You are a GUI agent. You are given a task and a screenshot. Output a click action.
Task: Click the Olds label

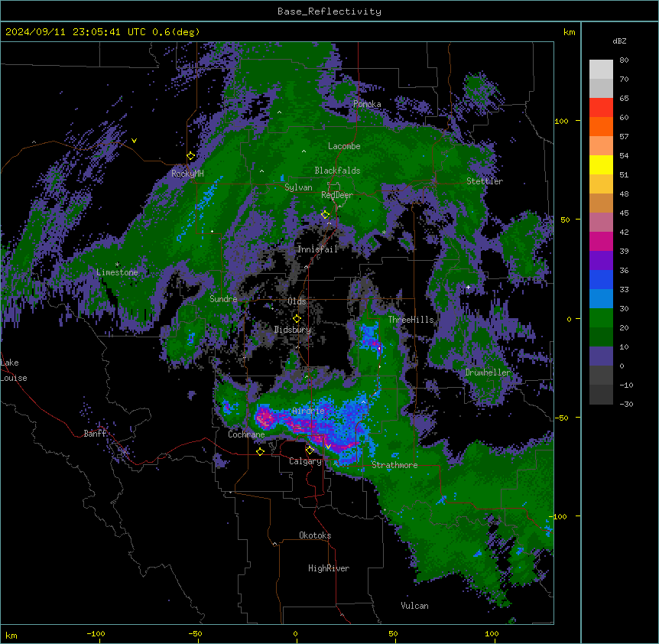(x=297, y=301)
